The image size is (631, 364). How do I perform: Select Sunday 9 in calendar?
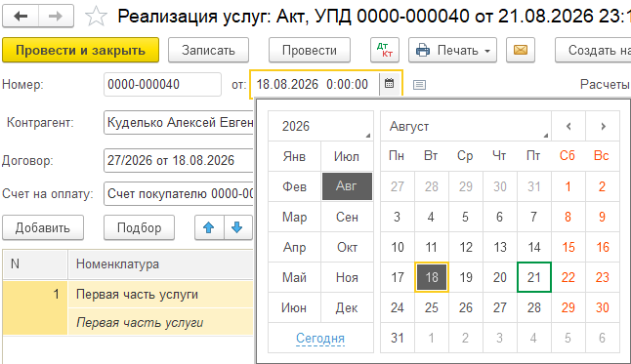603,217
